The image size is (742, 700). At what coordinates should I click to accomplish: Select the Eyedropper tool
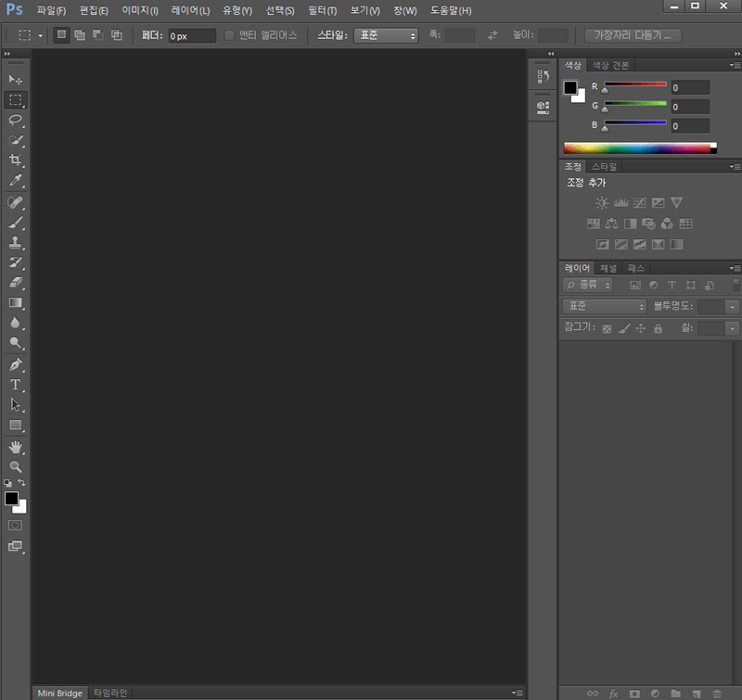pos(15,180)
